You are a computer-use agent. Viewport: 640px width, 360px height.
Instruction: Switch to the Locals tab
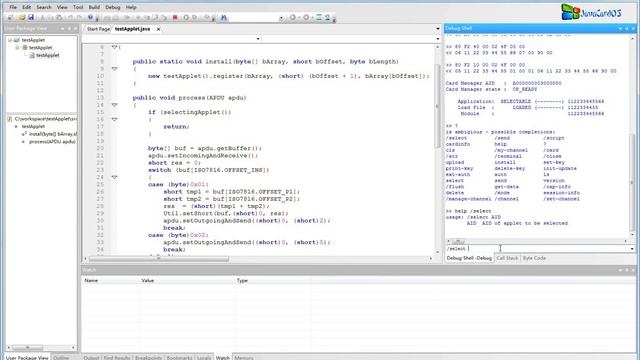[204, 358]
